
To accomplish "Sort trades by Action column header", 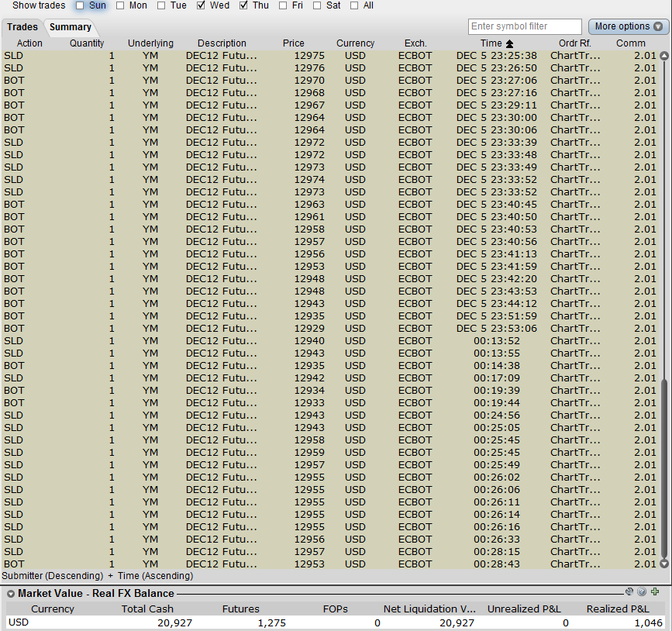I will (29, 43).
